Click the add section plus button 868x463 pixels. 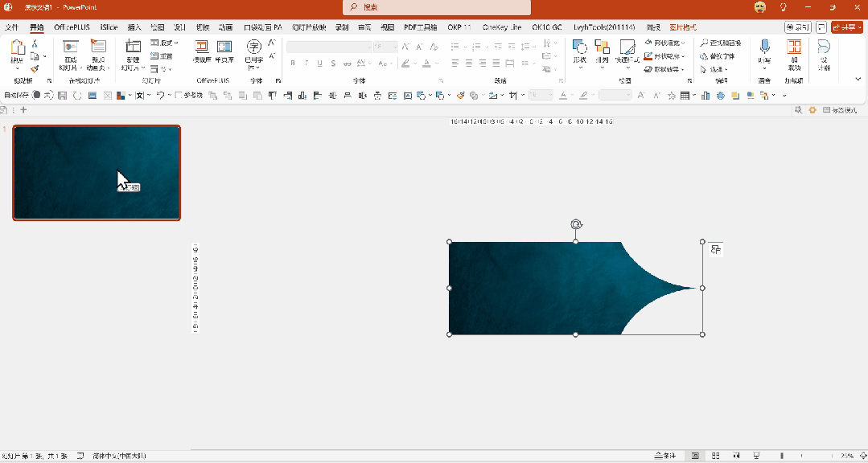(x=23, y=110)
